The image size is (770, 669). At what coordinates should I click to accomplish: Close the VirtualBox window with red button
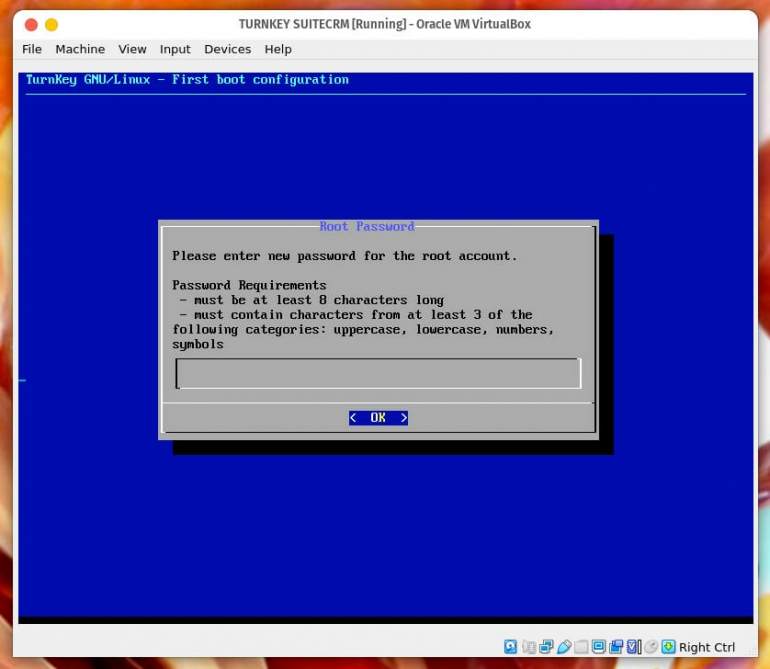tap(31, 25)
